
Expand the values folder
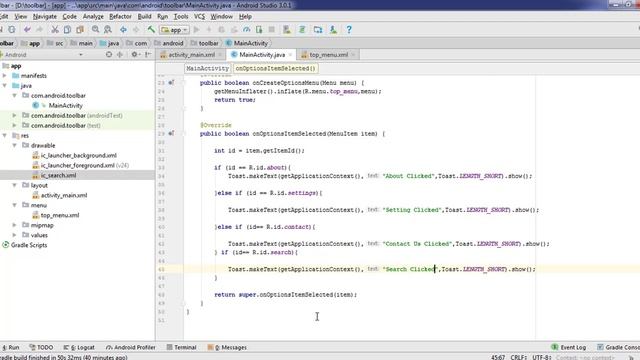click(x=15, y=235)
